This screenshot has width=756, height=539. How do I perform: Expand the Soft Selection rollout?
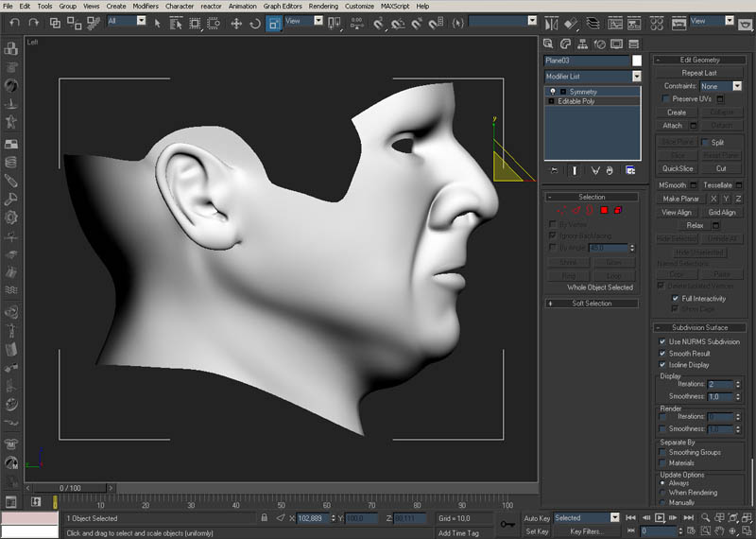(x=593, y=304)
